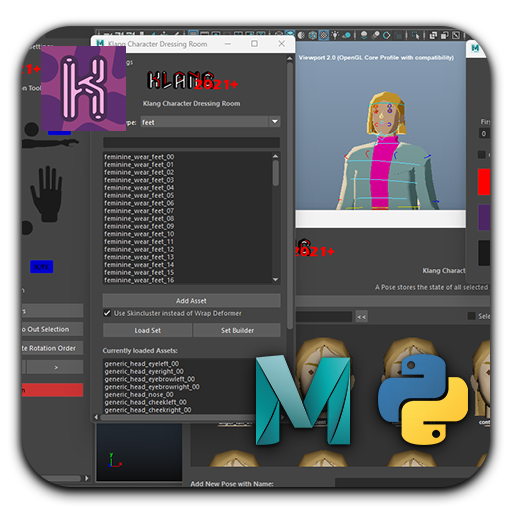Click the Dressing Room window scroll-up arrow
The image size is (512, 512).
[290, 59]
